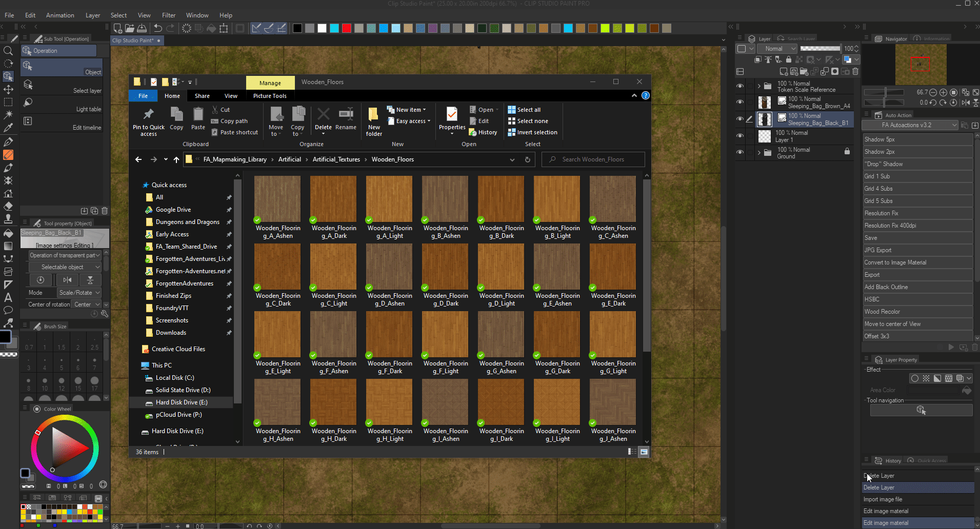Switch to the Picture Tools tab
The height and width of the screenshot is (529, 980).
click(x=270, y=96)
